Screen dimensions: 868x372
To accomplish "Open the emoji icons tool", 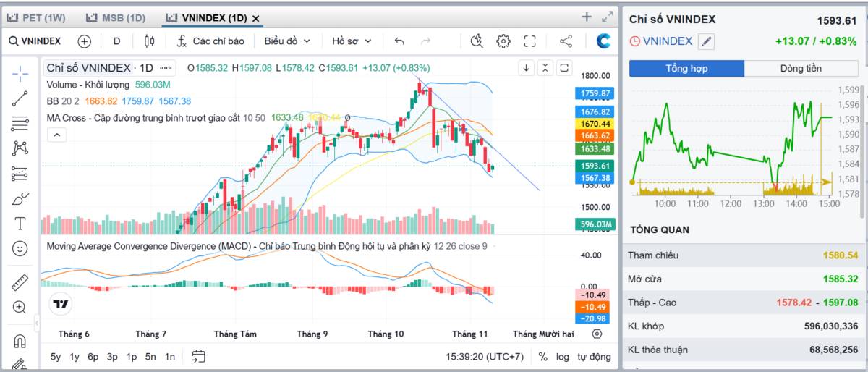I will pos(20,248).
